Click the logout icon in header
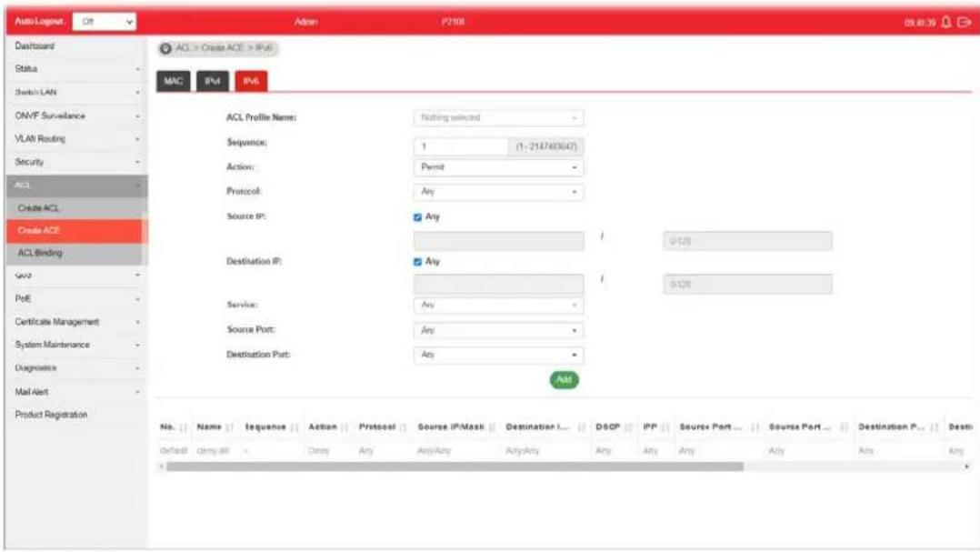This screenshot has width=980, height=552. click(965, 22)
